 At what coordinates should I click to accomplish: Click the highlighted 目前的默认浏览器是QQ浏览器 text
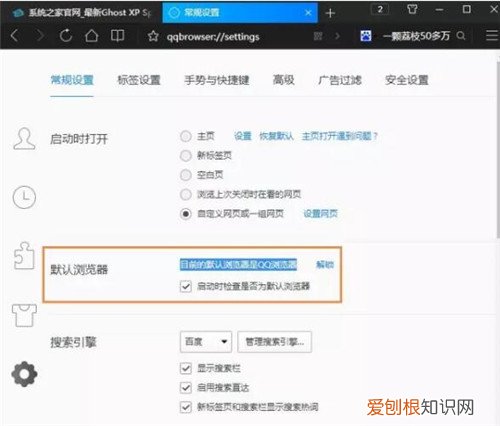pos(238,264)
